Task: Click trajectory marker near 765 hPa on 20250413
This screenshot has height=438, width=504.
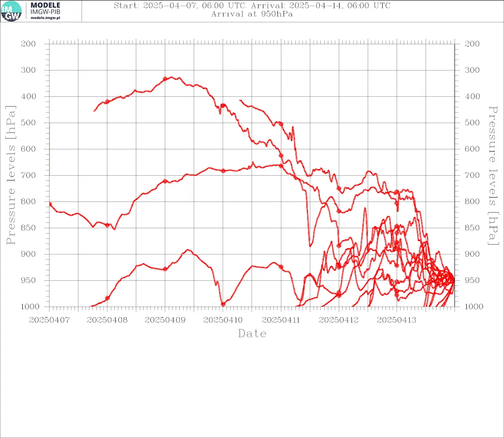Action: 397,192
